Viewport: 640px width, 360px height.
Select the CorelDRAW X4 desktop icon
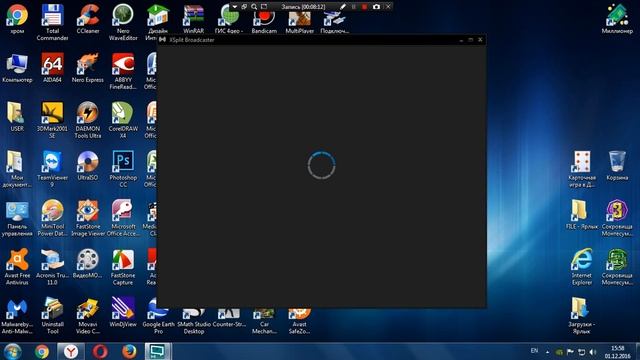(x=123, y=120)
